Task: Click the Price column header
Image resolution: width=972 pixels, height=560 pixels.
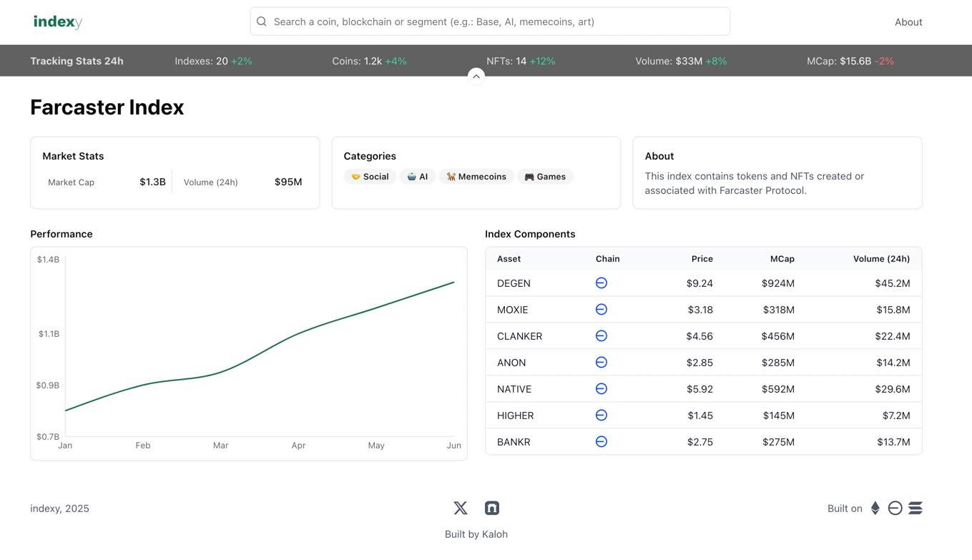Action: tap(702, 259)
